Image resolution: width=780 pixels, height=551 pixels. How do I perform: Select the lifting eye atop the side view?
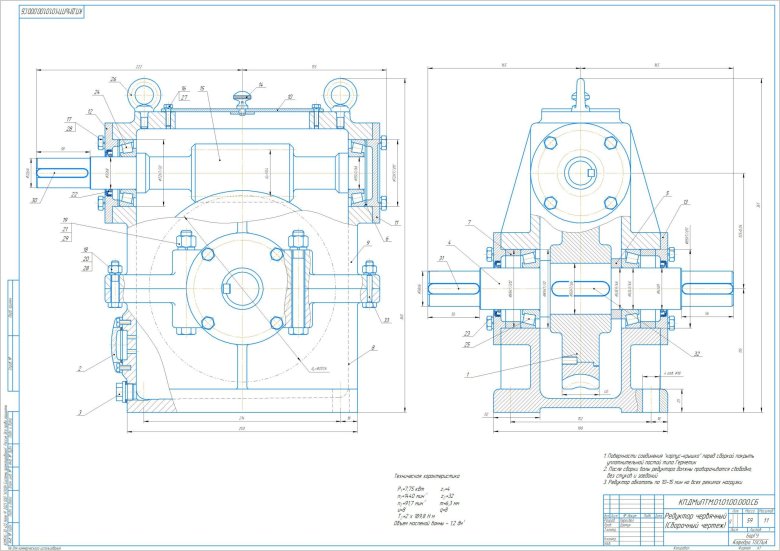click(578, 90)
